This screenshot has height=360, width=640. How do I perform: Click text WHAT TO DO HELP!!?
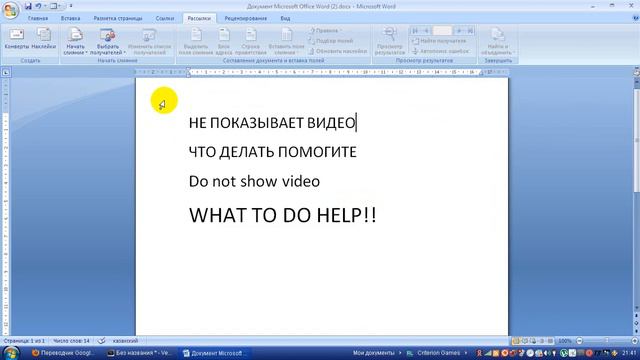(x=282, y=215)
